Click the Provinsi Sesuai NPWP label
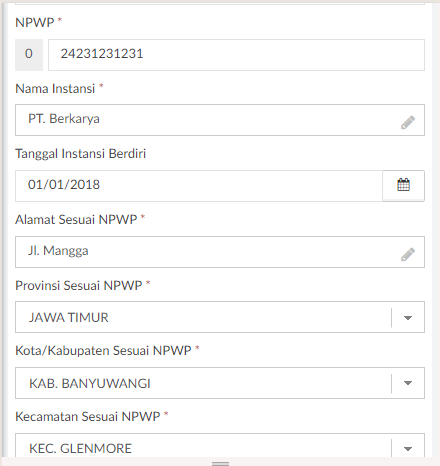The width and height of the screenshot is (440, 466). pos(79,285)
